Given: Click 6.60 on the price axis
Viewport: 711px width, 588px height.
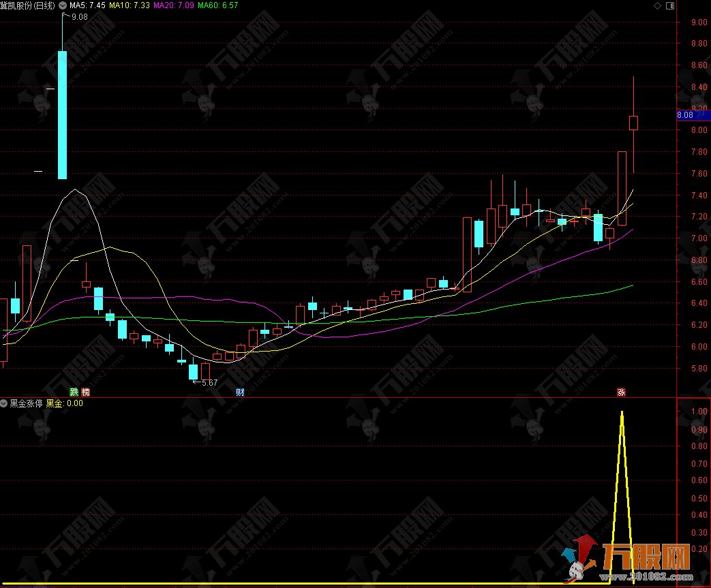Looking at the screenshot, I should click(x=699, y=282).
